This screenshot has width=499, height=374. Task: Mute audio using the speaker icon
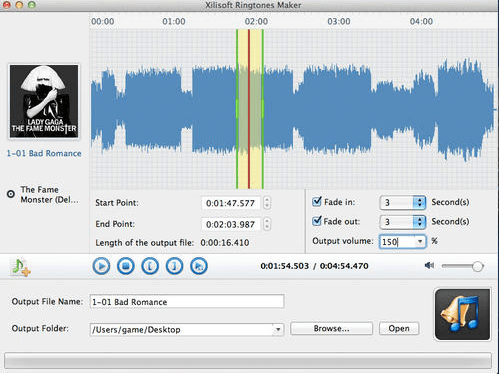(x=429, y=266)
